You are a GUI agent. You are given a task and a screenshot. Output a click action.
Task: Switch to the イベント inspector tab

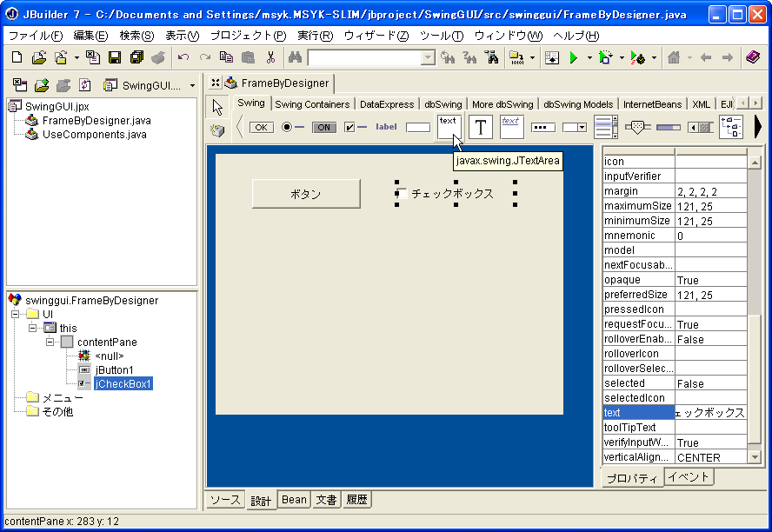(x=689, y=476)
